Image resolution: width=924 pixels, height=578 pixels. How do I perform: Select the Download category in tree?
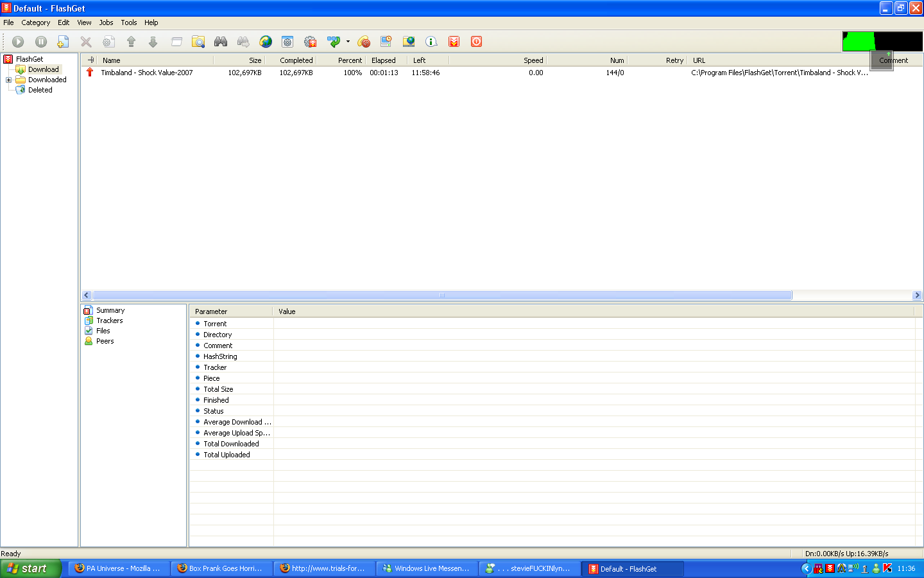click(43, 69)
